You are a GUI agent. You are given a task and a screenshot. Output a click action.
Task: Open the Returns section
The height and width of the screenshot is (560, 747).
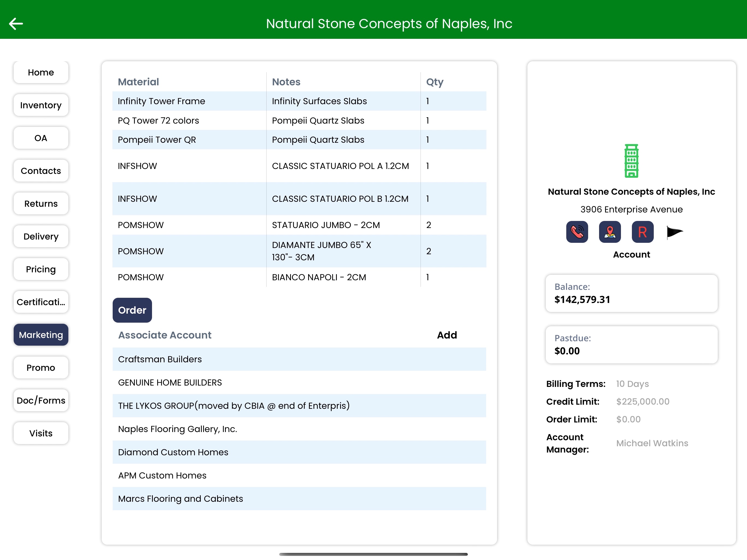pos(41,204)
